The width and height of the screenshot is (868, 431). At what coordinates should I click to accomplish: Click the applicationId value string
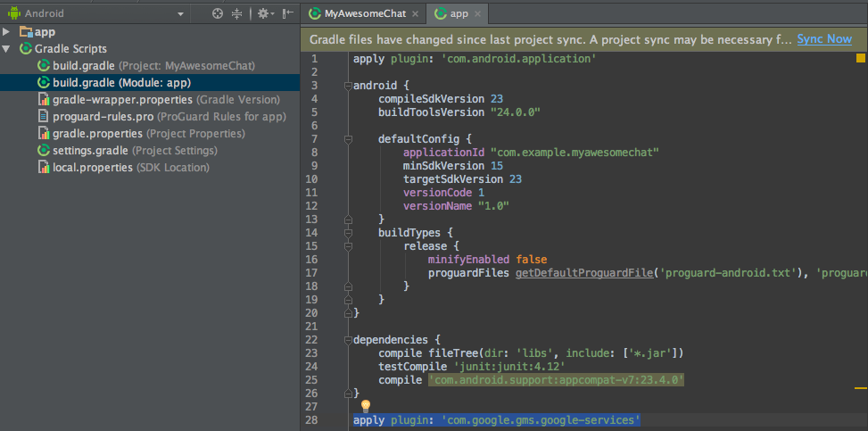point(575,152)
